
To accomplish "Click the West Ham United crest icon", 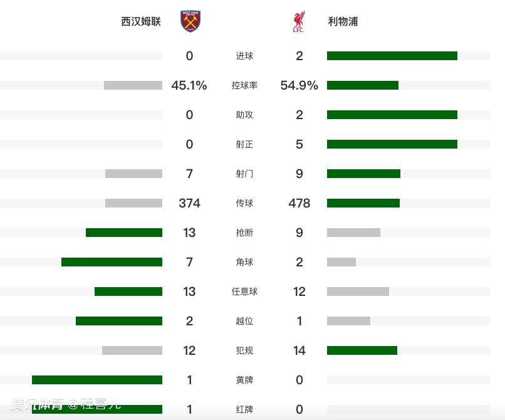I will [x=190, y=21].
